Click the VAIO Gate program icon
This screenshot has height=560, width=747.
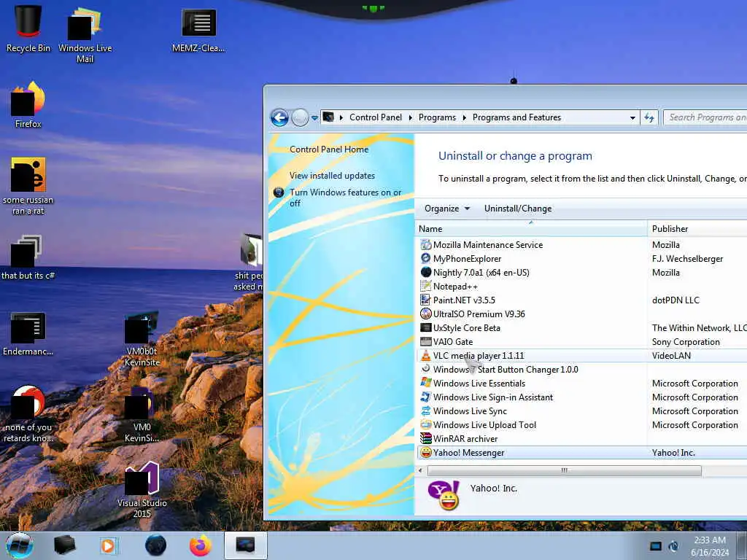point(425,341)
